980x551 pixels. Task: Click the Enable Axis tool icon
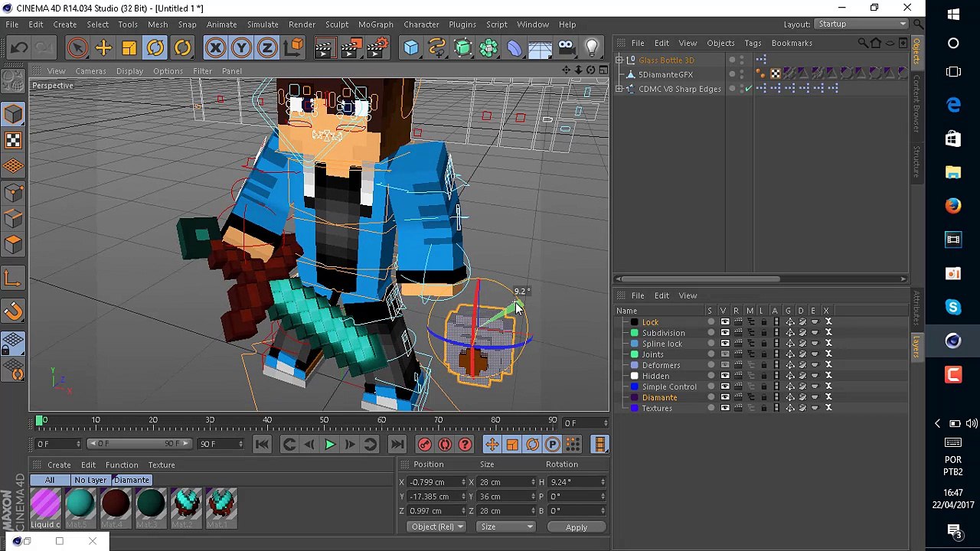[x=13, y=279]
